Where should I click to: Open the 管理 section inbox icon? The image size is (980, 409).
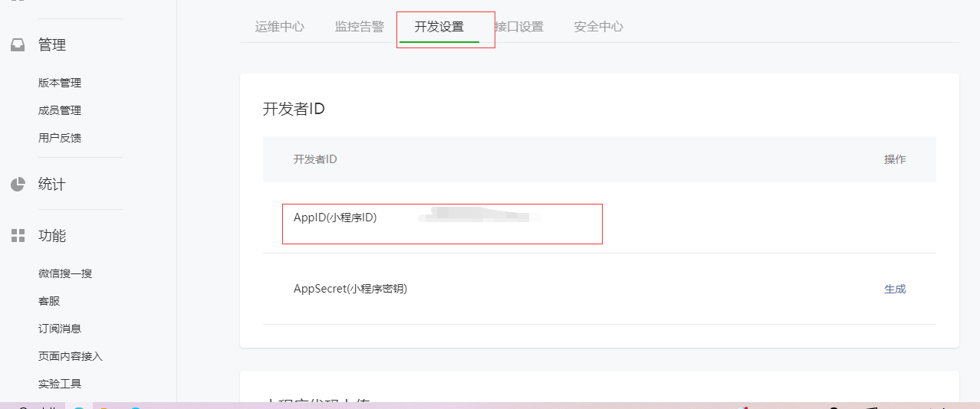tap(18, 45)
